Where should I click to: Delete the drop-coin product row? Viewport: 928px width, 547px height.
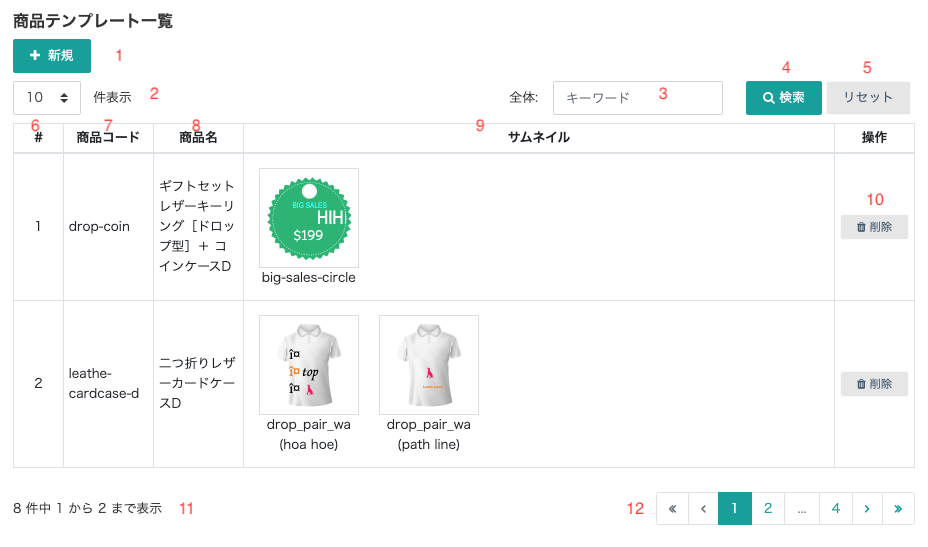874,227
